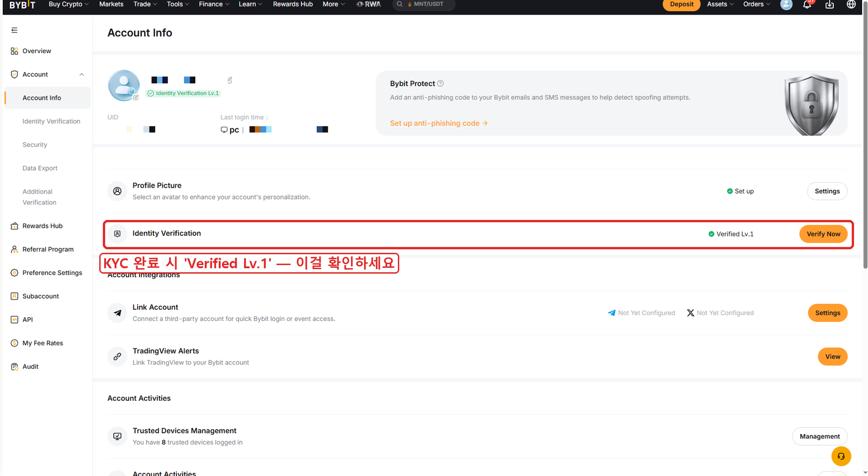This screenshot has width=868, height=476.
Task: Collapse the Account sidebar section
Action: [x=81, y=74]
